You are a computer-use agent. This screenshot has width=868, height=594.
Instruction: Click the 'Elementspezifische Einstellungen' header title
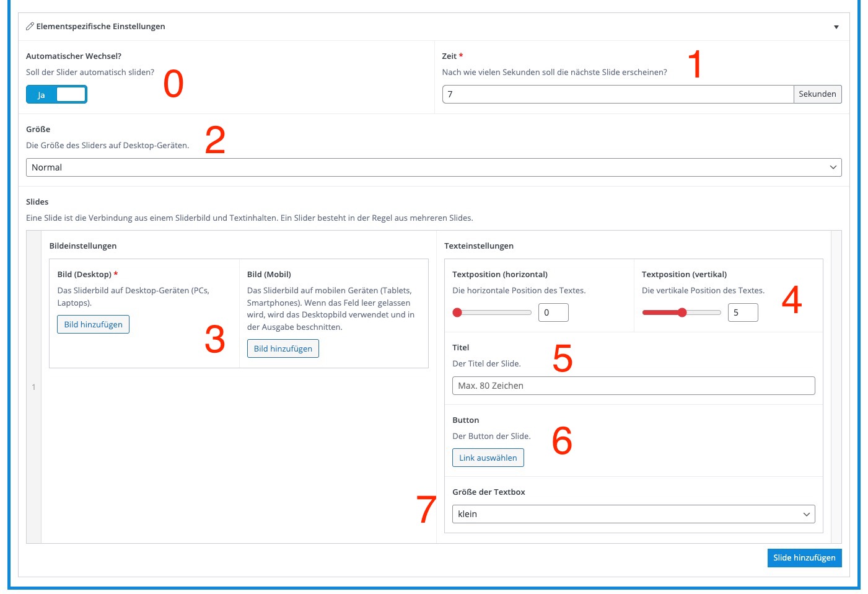click(100, 27)
